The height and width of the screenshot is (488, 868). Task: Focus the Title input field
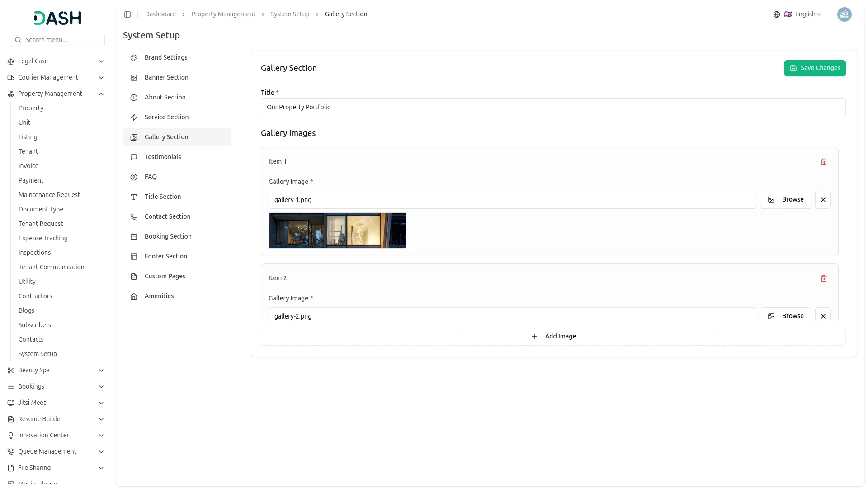pyautogui.click(x=553, y=108)
